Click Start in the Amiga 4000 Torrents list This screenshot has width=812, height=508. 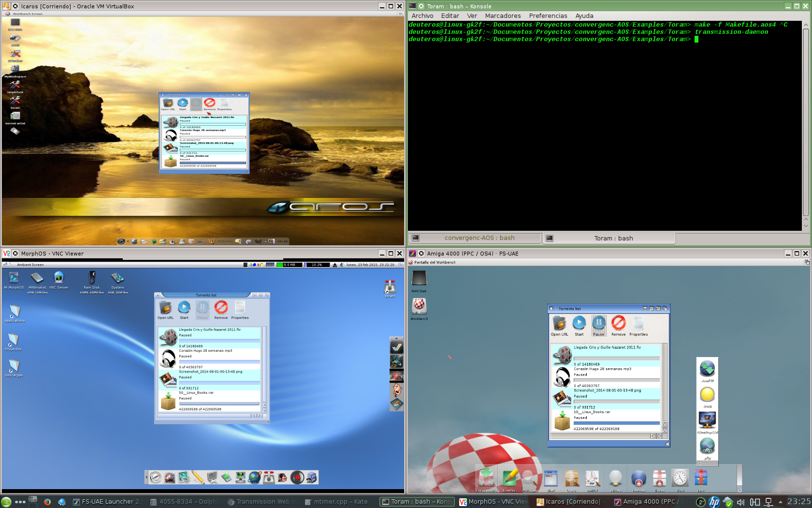pos(579,326)
